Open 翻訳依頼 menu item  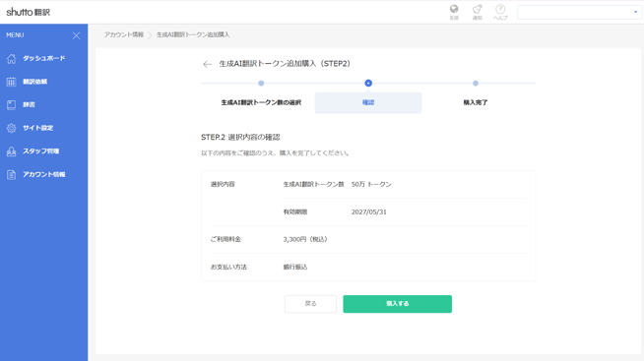[x=34, y=82]
